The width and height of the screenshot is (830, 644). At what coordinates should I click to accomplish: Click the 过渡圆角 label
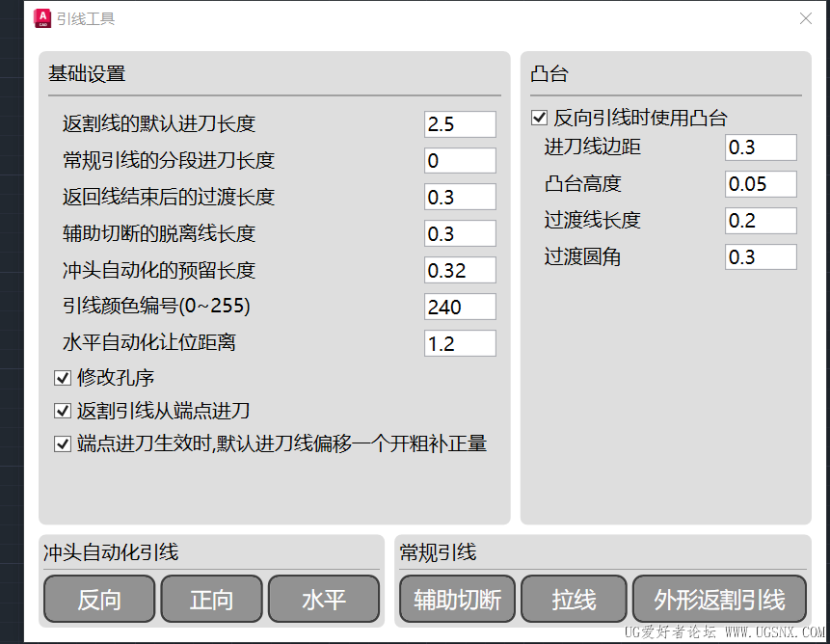(x=583, y=256)
